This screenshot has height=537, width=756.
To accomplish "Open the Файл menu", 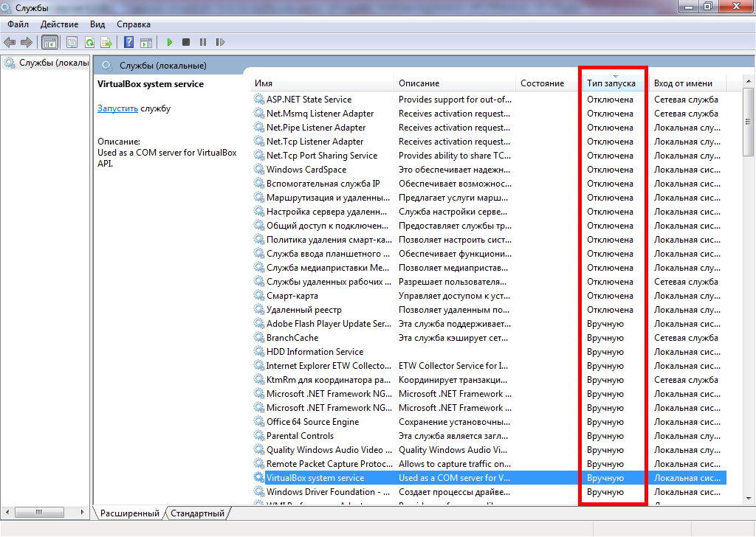I will 18,24.
